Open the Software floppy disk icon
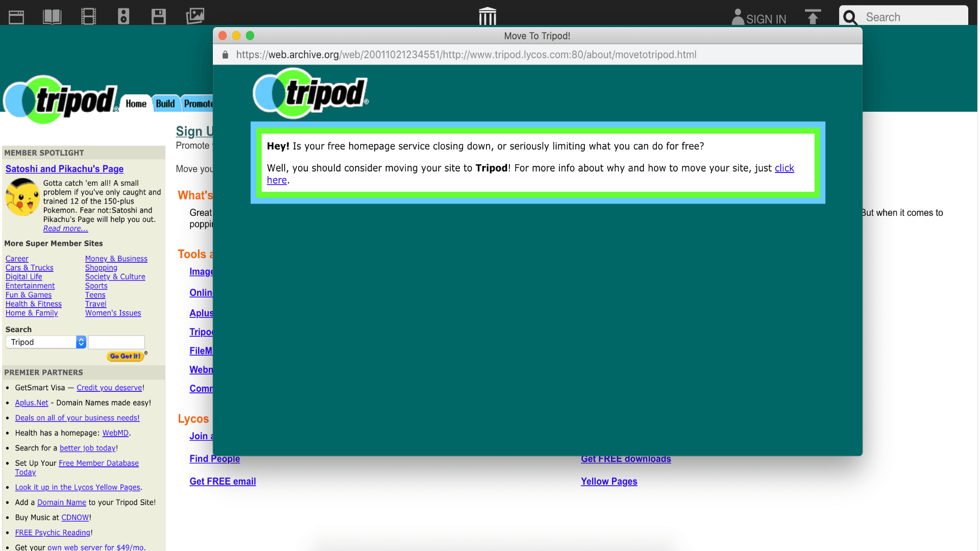The width and height of the screenshot is (980, 551). coord(159,17)
